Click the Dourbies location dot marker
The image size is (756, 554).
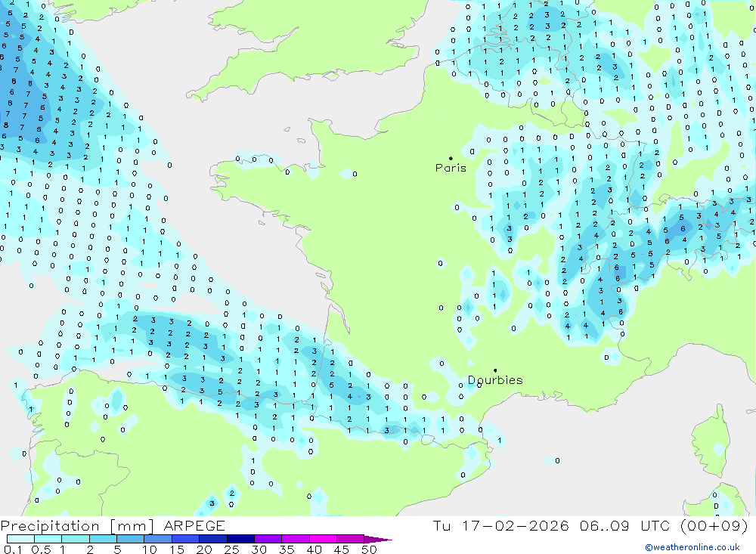495,370
